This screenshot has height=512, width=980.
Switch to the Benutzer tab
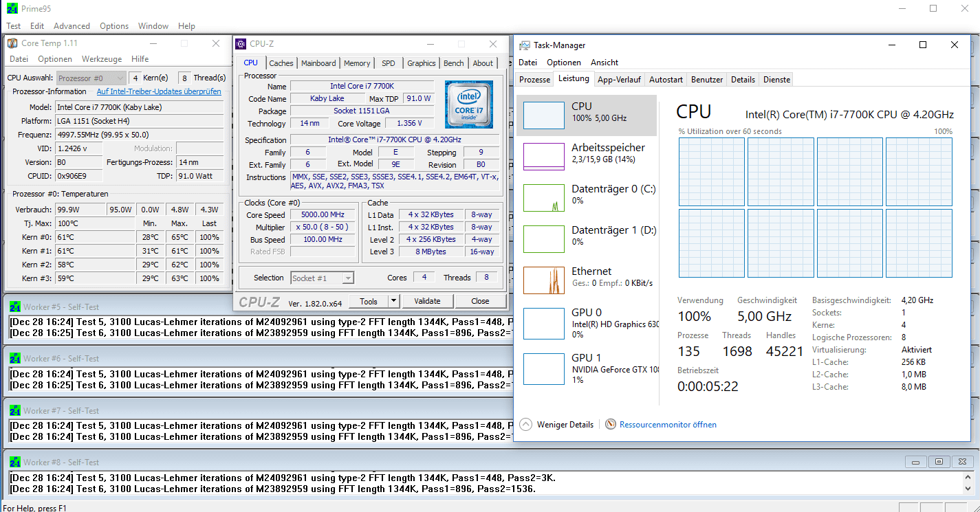pyautogui.click(x=707, y=79)
